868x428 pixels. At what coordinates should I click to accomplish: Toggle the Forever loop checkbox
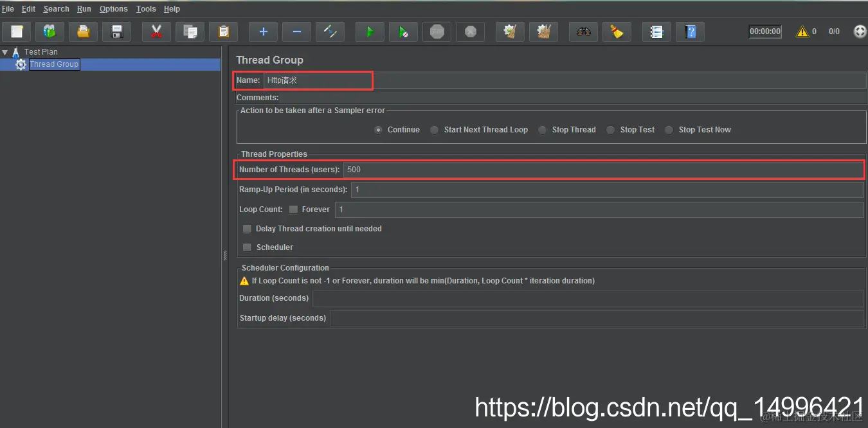coord(293,210)
